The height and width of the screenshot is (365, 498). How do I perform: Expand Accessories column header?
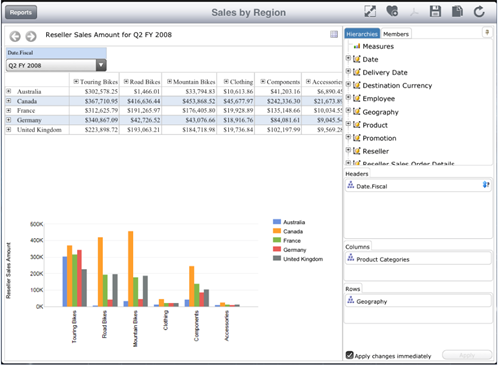tap(308, 81)
